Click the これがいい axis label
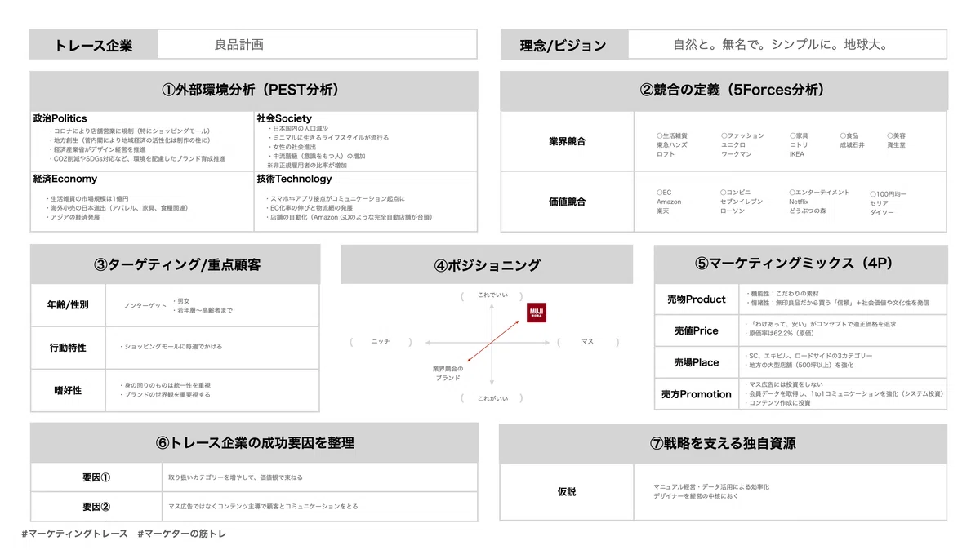This screenshot has height=550, width=980. click(x=492, y=398)
